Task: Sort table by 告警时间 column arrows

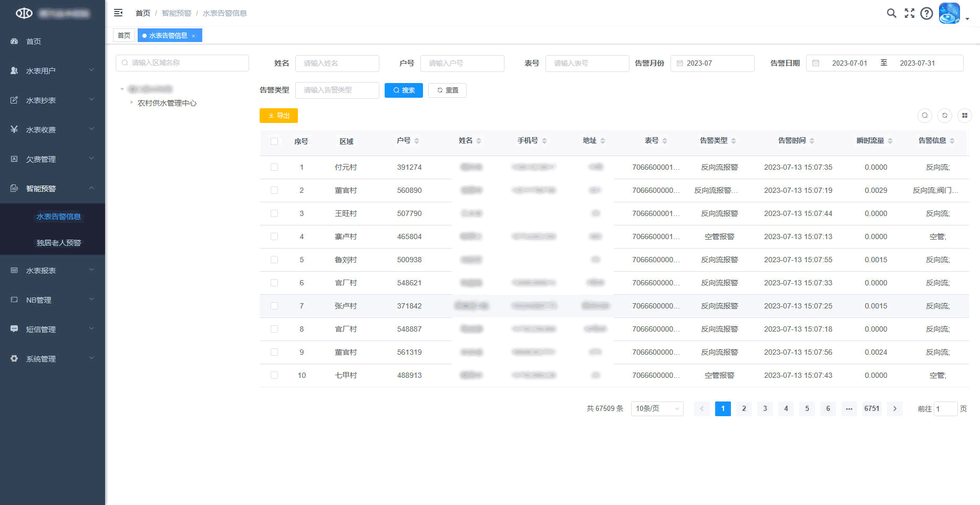Action: coord(812,141)
